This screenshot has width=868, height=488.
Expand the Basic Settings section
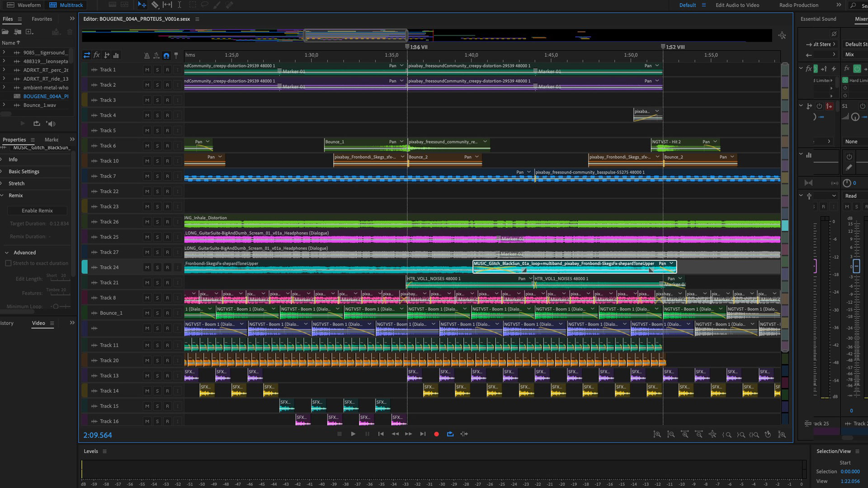click(x=24, y=172)
